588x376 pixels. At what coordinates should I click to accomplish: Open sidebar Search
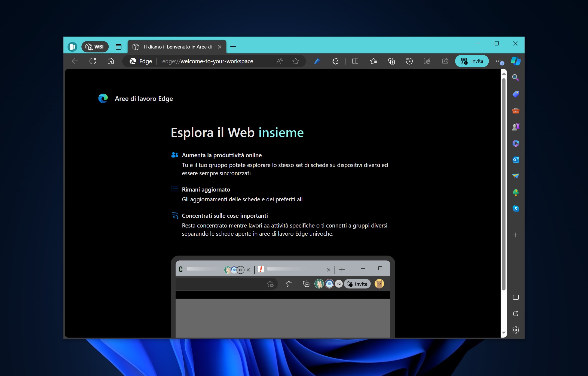click(516, 78)
